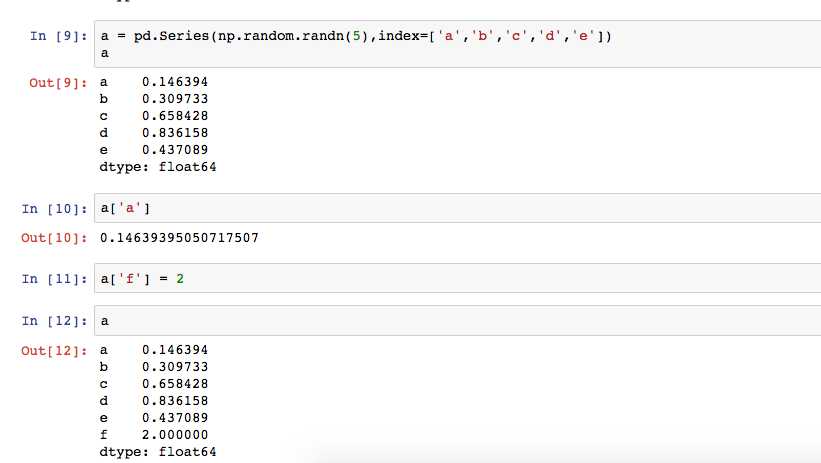This screenshot has height=463, width=821.
Task: Click the In [11] cell assigning a['f'] = 2
Action: (458, 278)
